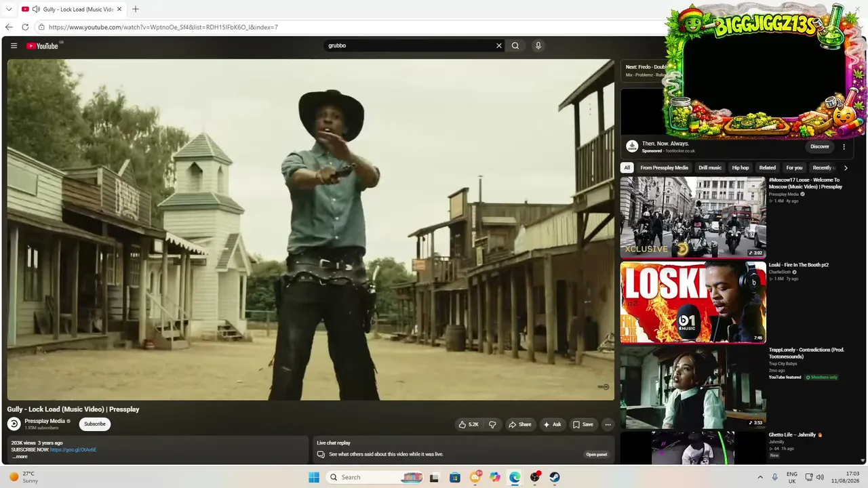Open the 'Loski - Fire In The Booth pt2' title

click(799, 265)
